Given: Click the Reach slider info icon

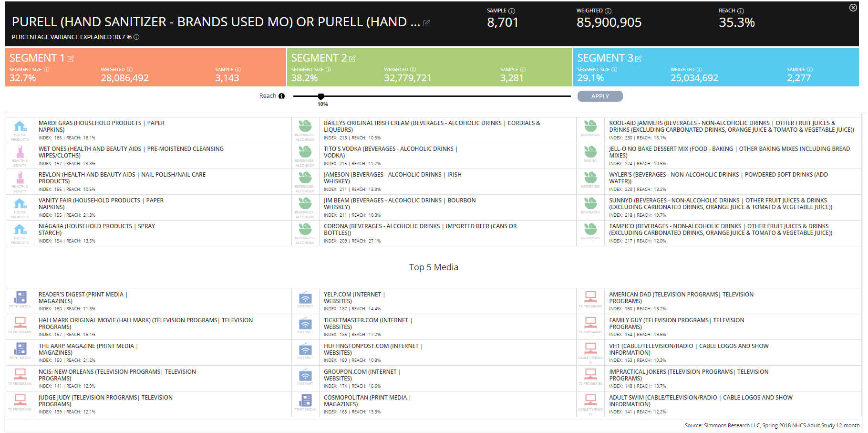Looking at the screenshot, I should click(x=281, y=96).
